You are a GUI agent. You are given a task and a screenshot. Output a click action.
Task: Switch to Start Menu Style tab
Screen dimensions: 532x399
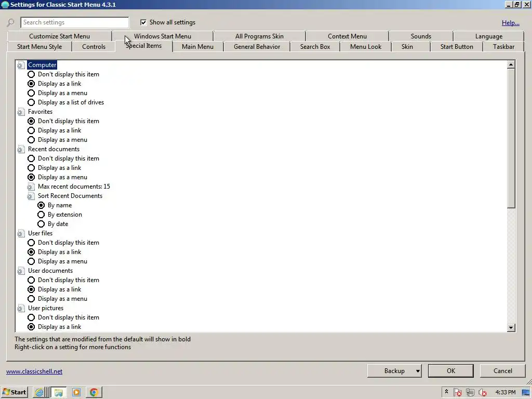(39, 47)
